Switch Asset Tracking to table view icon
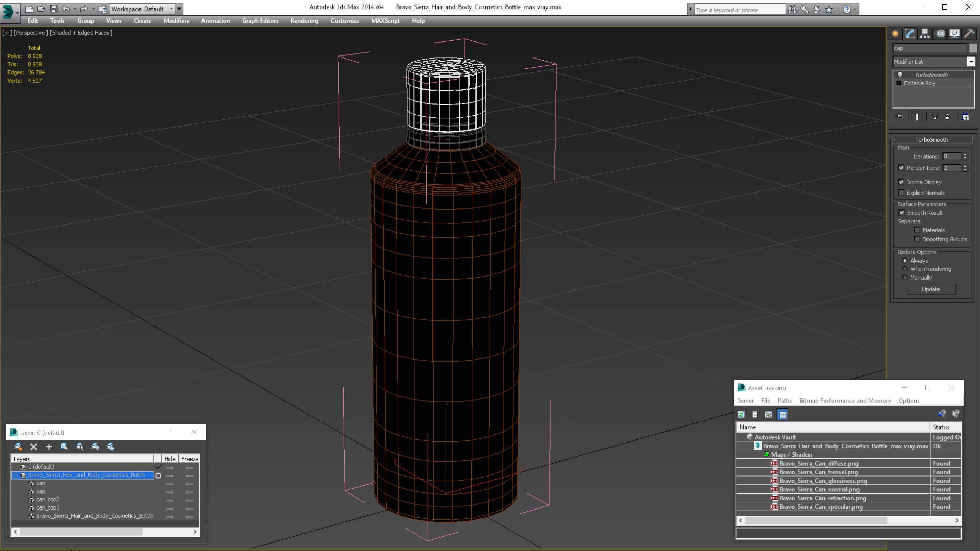The image size is (980, 551). pyautogui.click(x=783, y=415)
